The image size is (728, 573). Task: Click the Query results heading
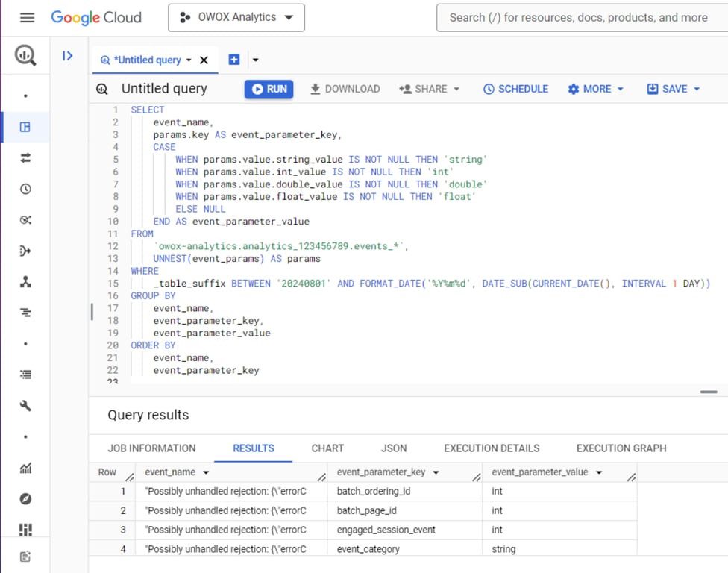tap(148, 415)
